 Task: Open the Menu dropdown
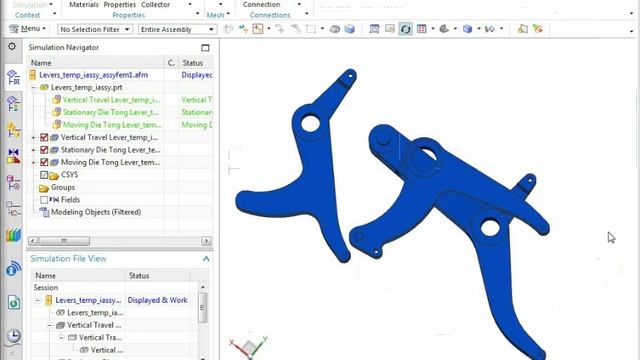[x=28, y=29]
